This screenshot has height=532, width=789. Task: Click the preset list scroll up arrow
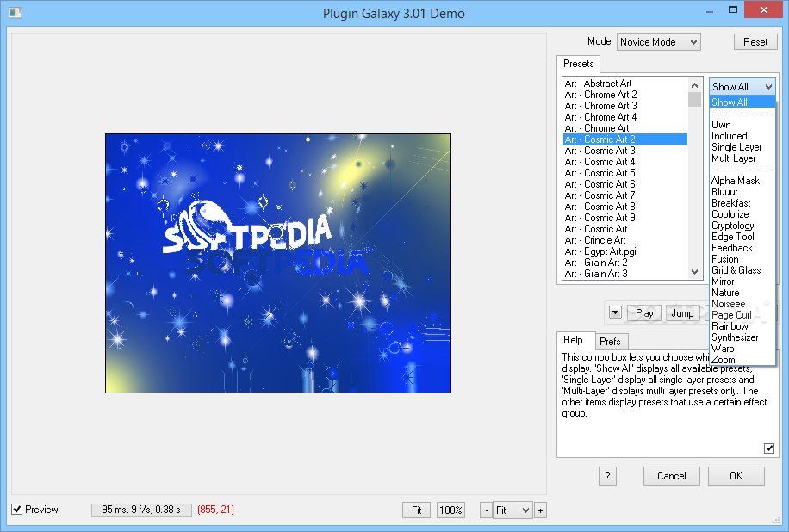coord(694,85)
